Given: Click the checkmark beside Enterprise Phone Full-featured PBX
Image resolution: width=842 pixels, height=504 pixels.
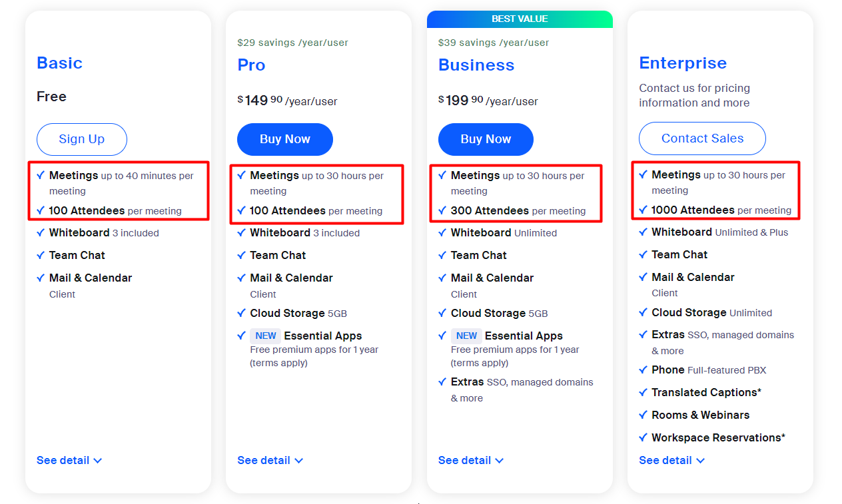Looking at the screenshot, I should point(643,370).
